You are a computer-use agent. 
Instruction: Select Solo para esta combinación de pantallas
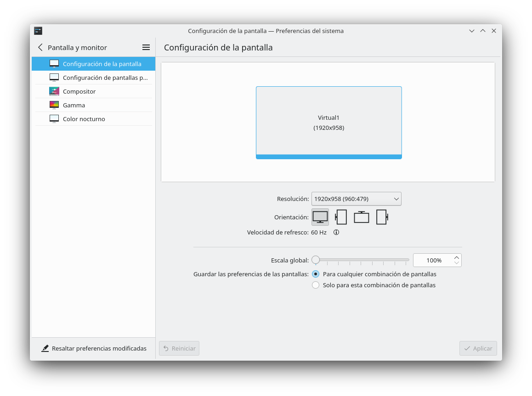point(316,285)
